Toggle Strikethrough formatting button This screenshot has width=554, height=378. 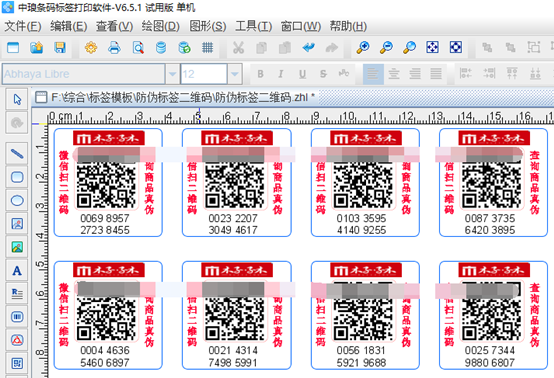pyautogui.click(x=323, y=74)
